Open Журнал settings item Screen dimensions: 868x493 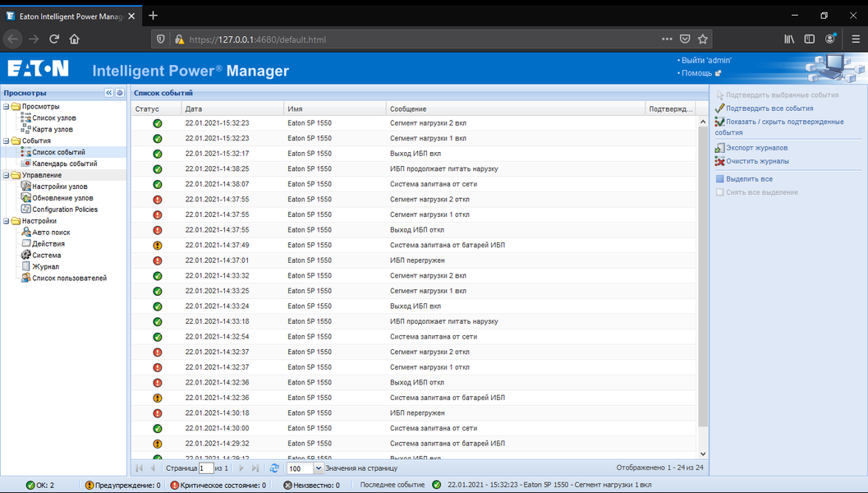coord(45,266)
